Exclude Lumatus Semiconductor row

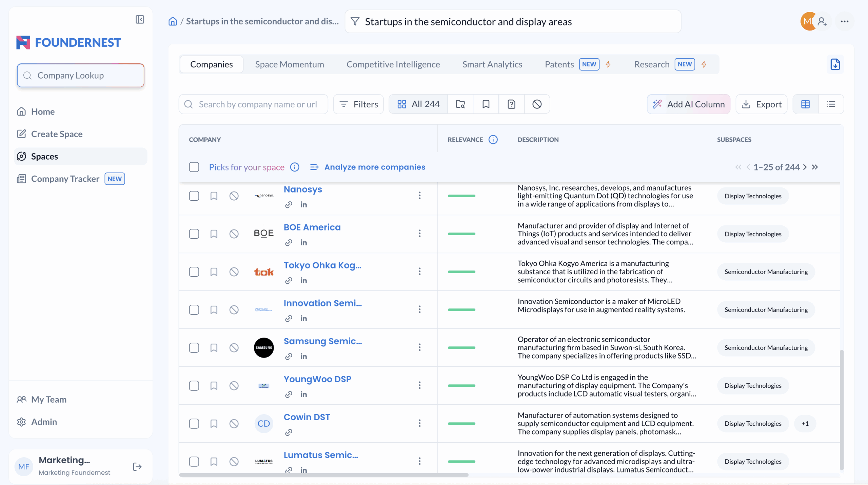pyautogui.click(x=234, y=462)
